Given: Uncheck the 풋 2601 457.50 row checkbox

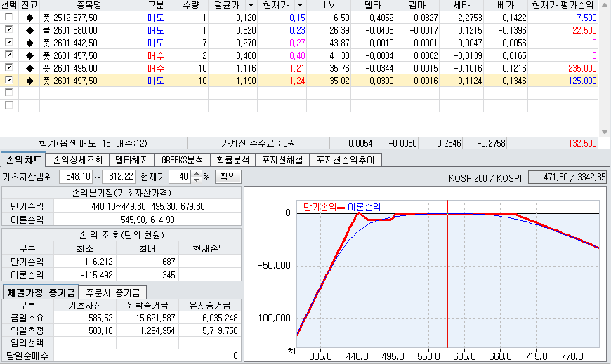Looking at the screenshot, I should coord(8,55).
